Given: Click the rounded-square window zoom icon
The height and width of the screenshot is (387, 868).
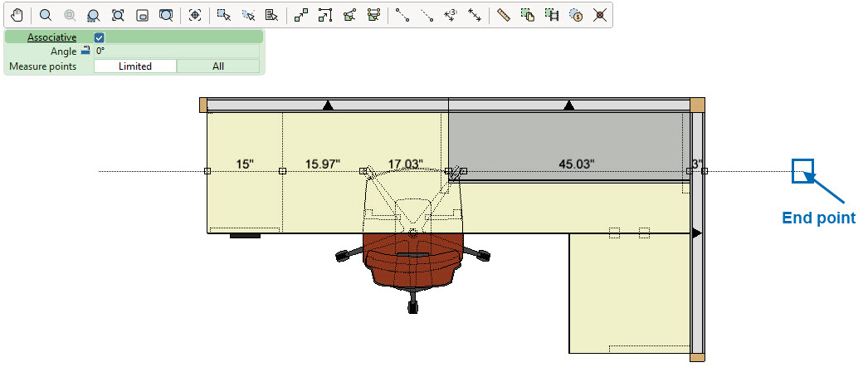Looking at the screenshot, I should point(142,15).
